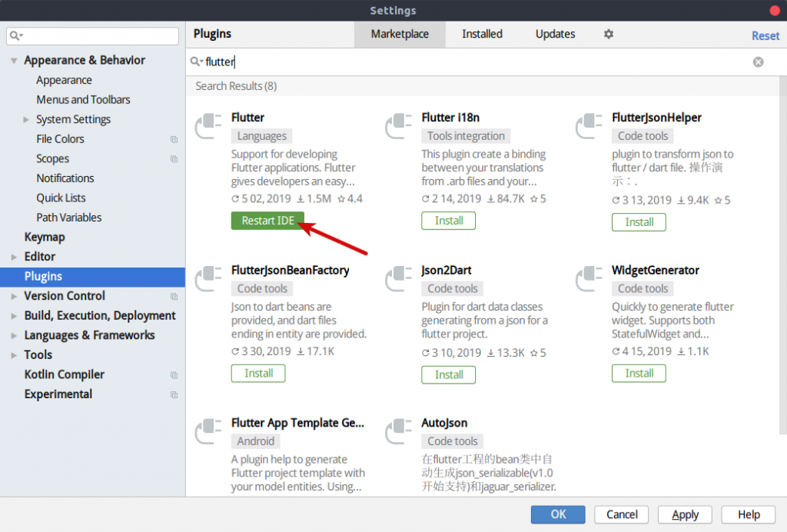Screen dimensions: 787x532
Task: Install the FlutterJsonHelper plugin
Action: (x=639, y=222)
